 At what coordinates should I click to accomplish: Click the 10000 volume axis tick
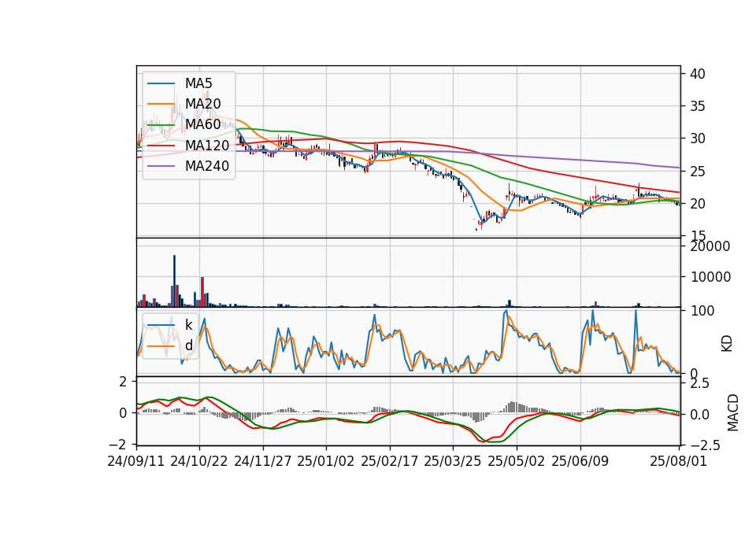[710, 277]
